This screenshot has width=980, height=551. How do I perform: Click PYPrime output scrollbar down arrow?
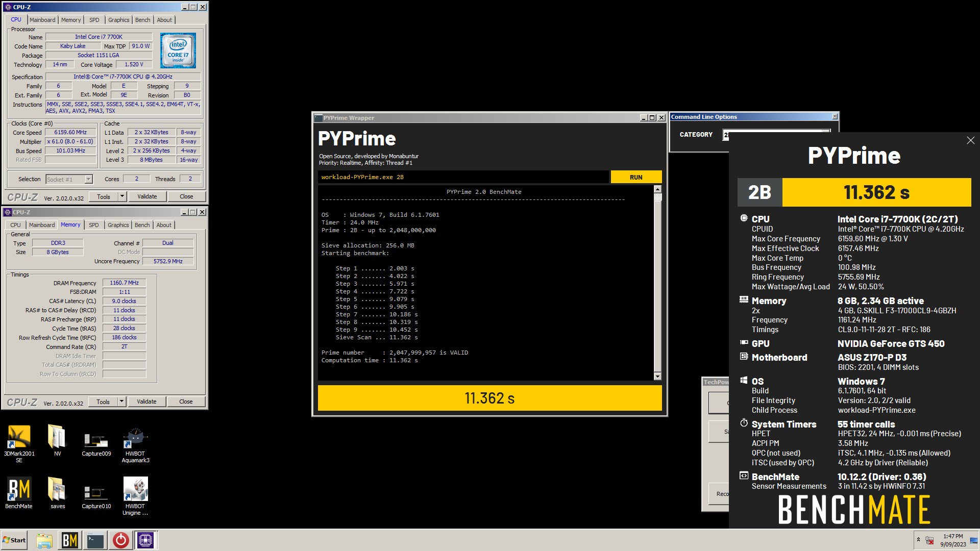[x=657, y=376]
